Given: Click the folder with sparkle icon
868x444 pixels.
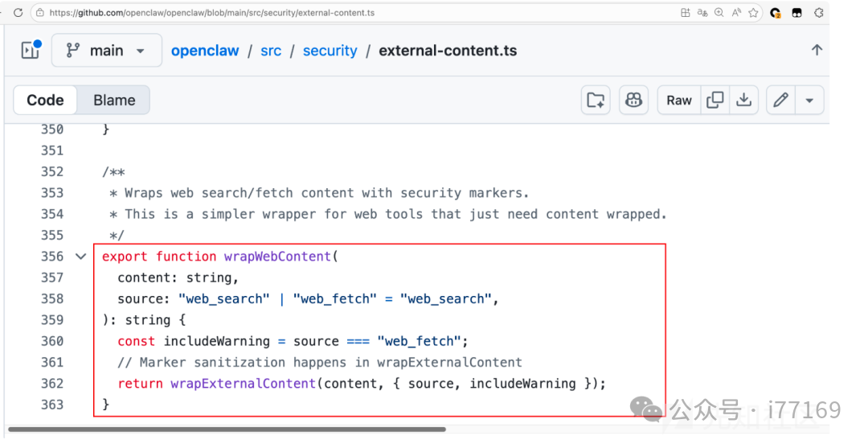Looking at the screenshot, I should click(x=596, y=101).
